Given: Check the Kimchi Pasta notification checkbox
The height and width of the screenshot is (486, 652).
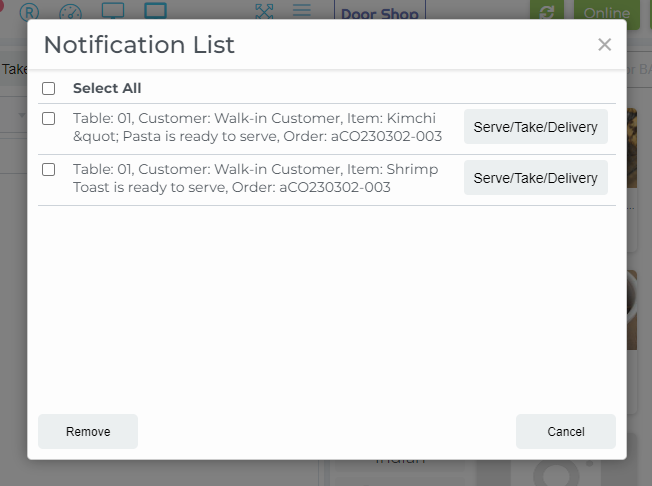Looking at the screenshot, I should [49, 119].
